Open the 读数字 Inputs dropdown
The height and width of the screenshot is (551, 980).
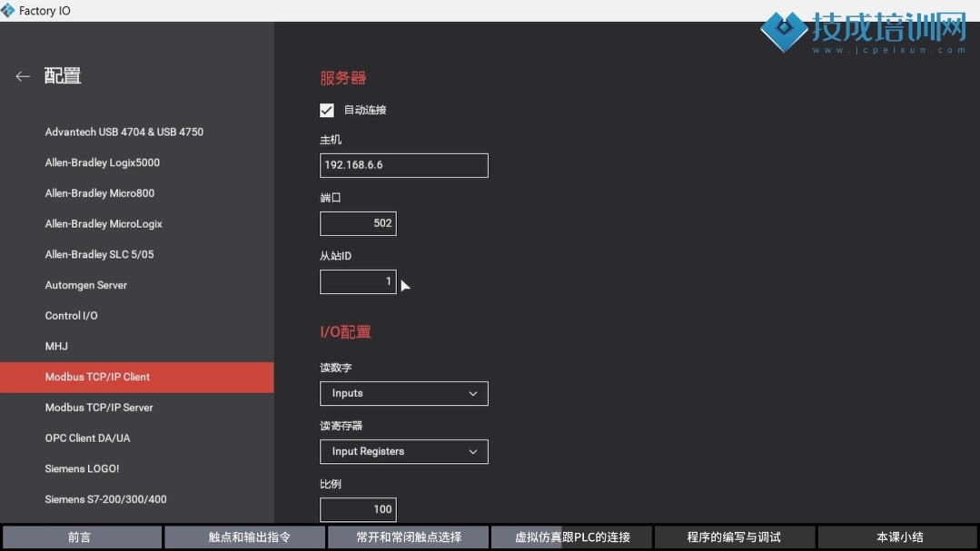[404, 394]
